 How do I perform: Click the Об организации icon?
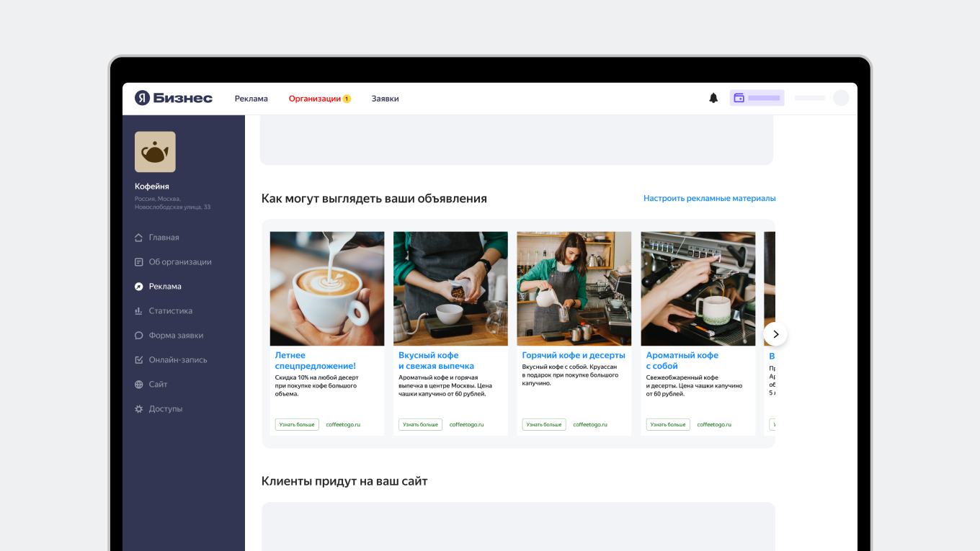(x=139, y=262)
